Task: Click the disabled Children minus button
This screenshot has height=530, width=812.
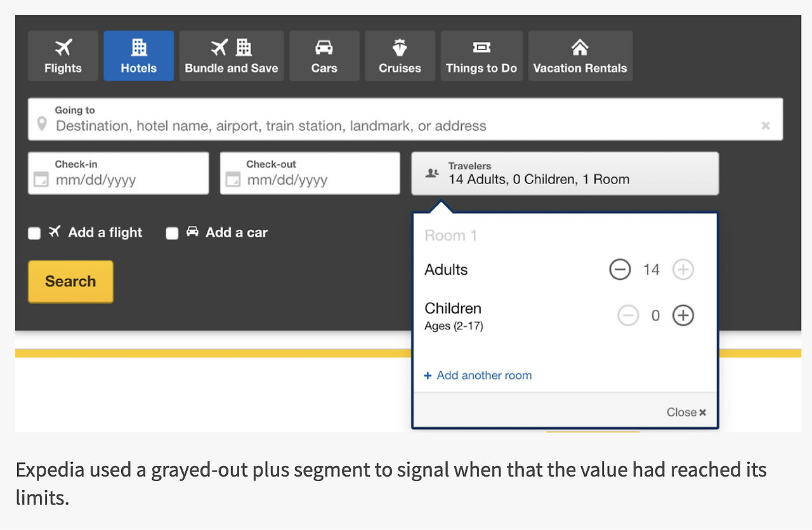Action: click(628, 315)
